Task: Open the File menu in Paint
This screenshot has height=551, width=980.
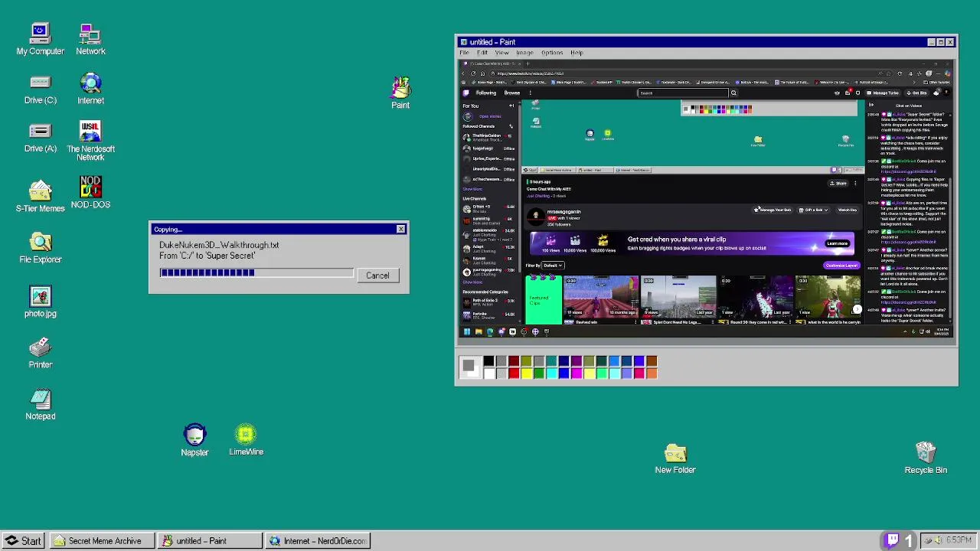Action: [464, 53]
